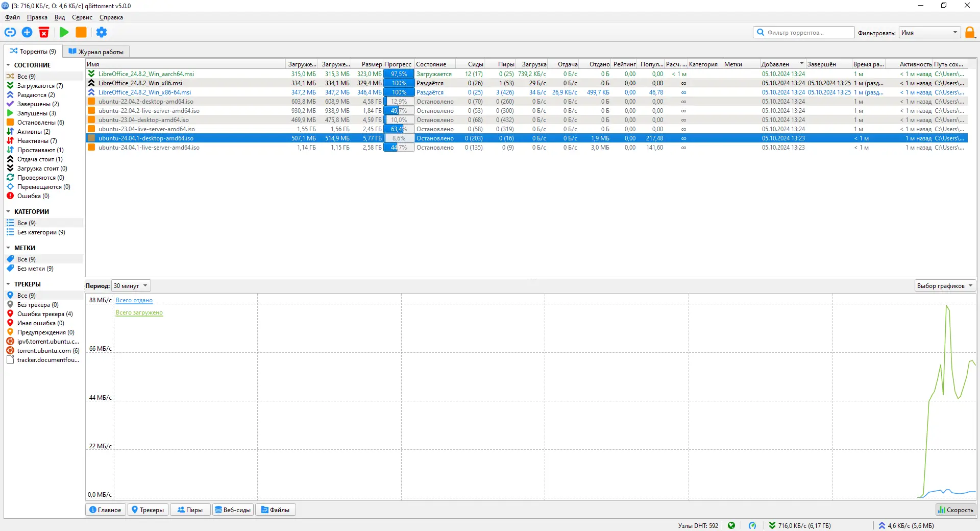This screenshot has height=531, width=980.
Task: Toggle the interface lock icon
Action: [x=970, y=33]
